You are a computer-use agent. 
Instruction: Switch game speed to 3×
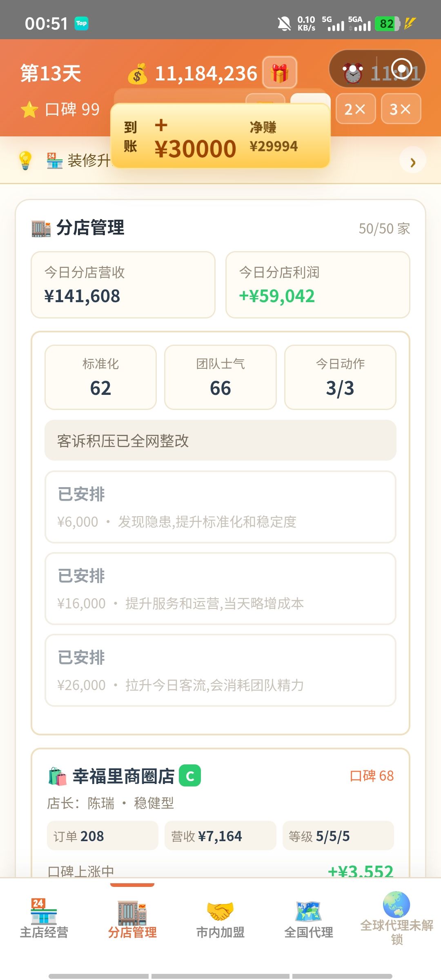coord(401,109)
